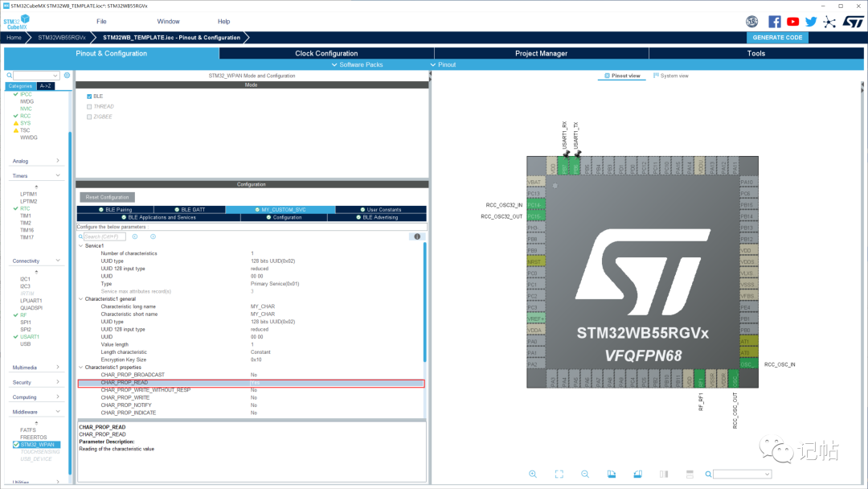Zoom out of the pinout view
This screenshot has width=868, height=489.
(585, 474)
